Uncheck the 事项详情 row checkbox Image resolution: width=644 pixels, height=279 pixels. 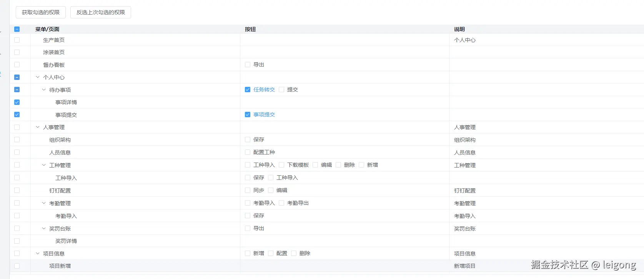(x=17, y=102)
